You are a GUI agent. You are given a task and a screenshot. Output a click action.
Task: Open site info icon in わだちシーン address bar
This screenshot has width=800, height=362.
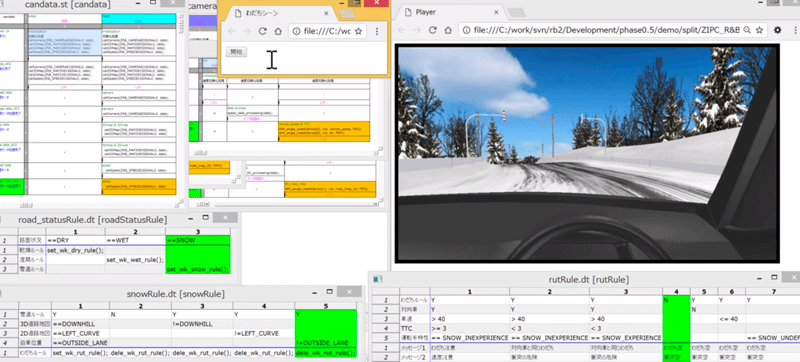coord(297,31)
